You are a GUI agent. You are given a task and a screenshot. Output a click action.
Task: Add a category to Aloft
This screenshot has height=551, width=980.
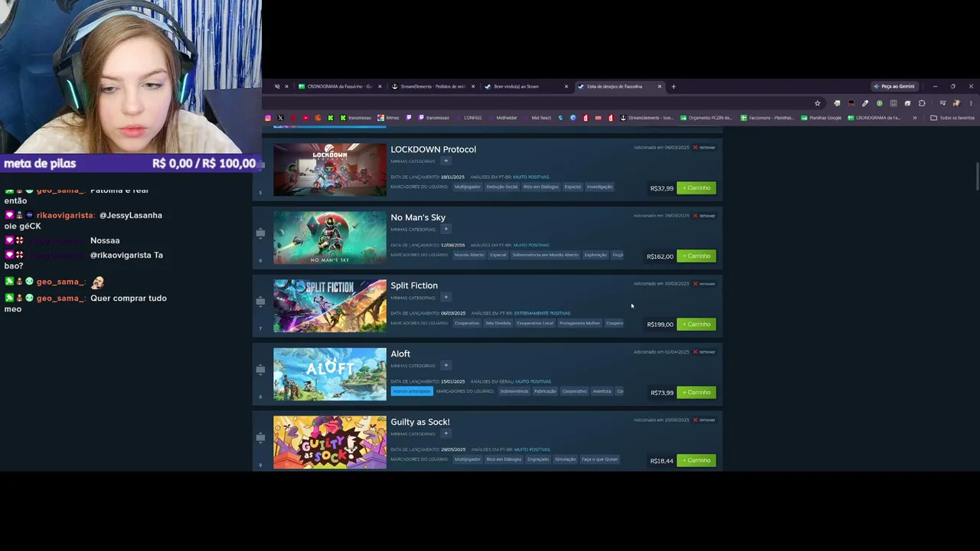pos(446,366)
